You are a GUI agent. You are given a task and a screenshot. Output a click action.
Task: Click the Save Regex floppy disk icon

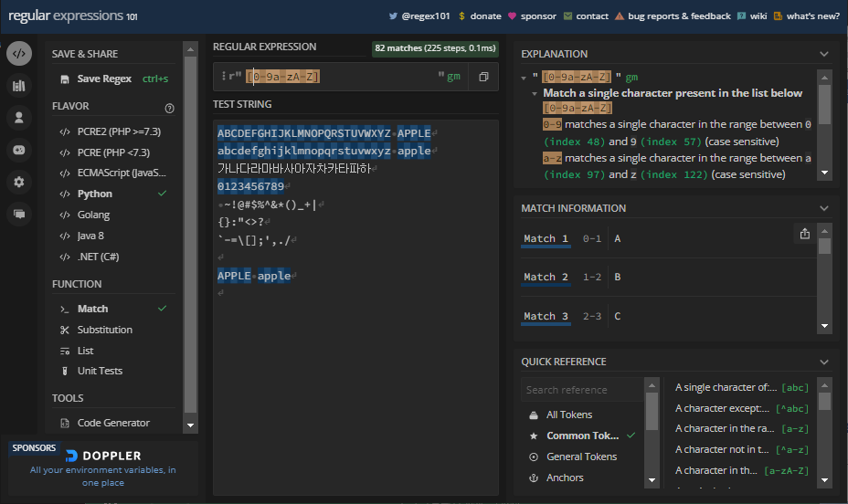tap(65, 79)
